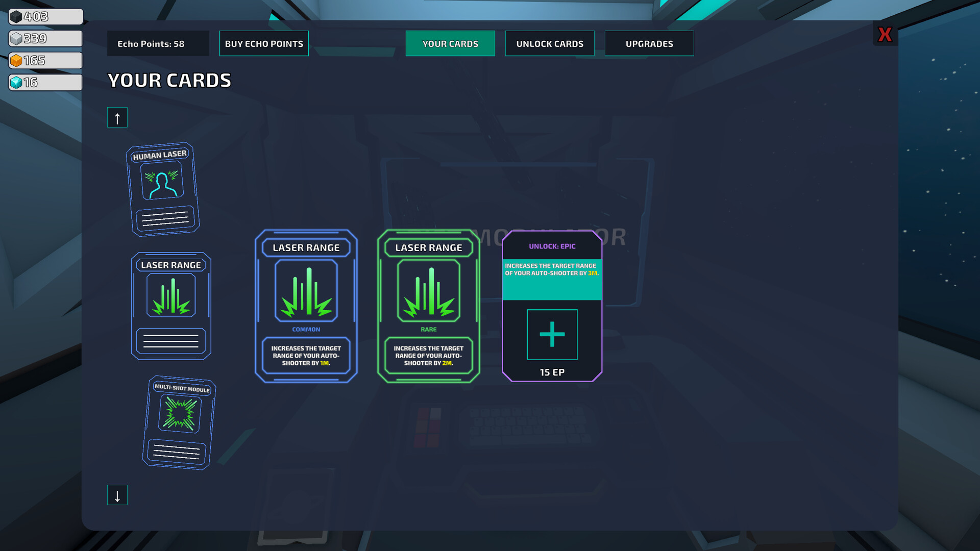
Task: Open the Upgrades tab
Action: pos(649,44)
